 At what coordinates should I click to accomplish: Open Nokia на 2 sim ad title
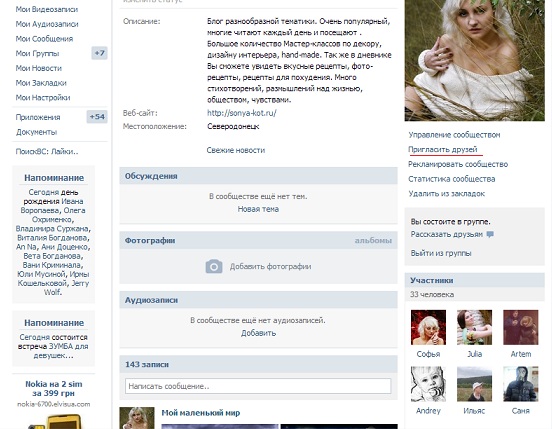[x=54, y=389]
